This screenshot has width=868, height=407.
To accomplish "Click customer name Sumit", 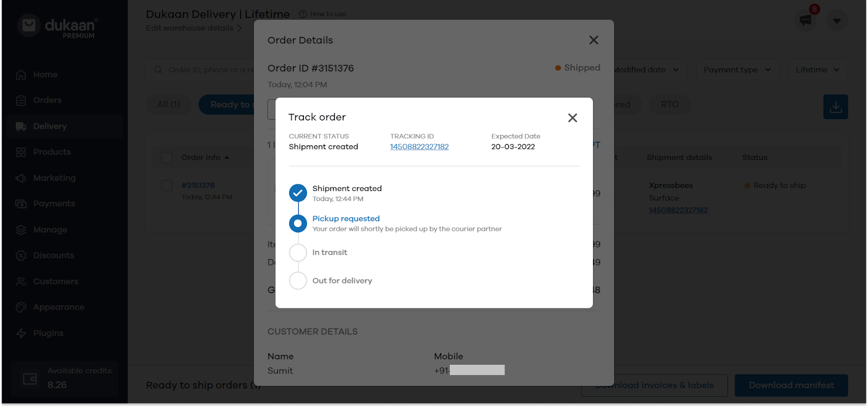I will click(280, 371).
